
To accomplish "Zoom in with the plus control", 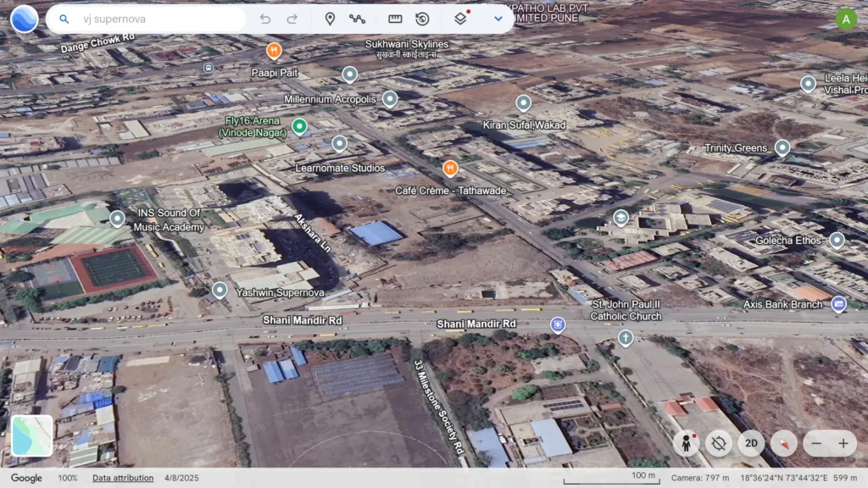I will tap(843, 443).
